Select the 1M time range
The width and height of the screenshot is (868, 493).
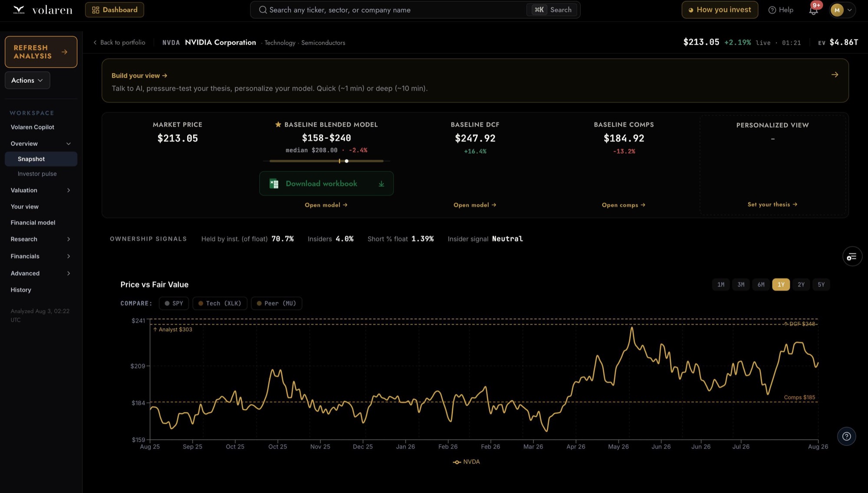coord(721,284)
